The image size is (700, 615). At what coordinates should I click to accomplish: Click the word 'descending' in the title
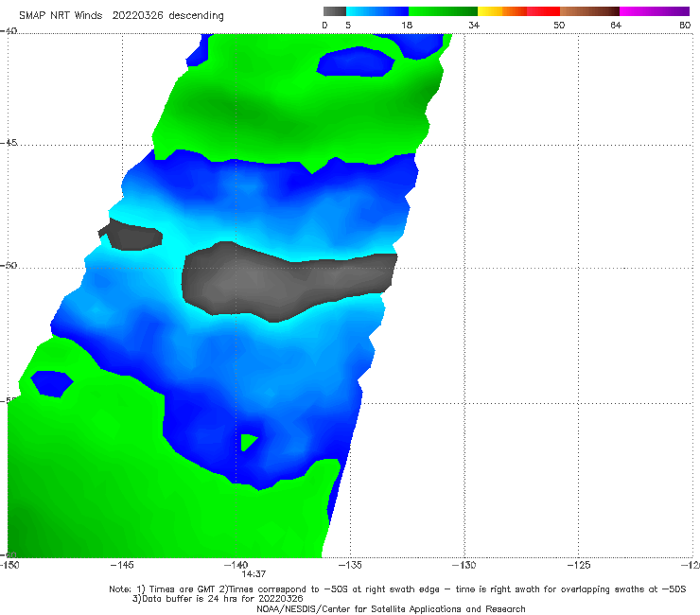pyautogui.click(x=196, y=16)
